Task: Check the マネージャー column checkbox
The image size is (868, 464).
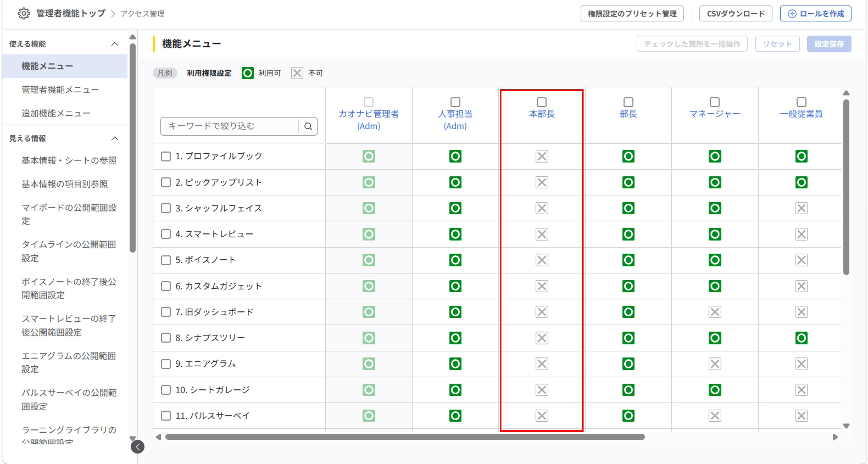Action: (x=715, y=102)
